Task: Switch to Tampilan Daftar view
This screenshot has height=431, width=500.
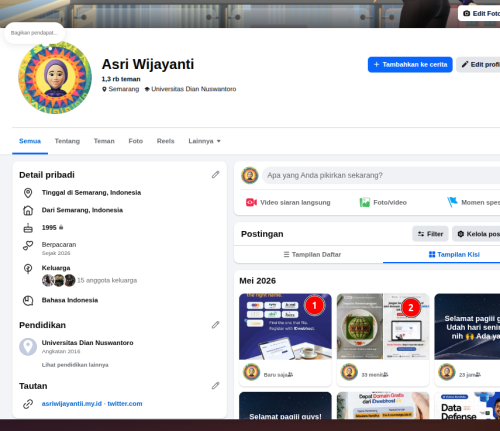Action: pos(312,254)
